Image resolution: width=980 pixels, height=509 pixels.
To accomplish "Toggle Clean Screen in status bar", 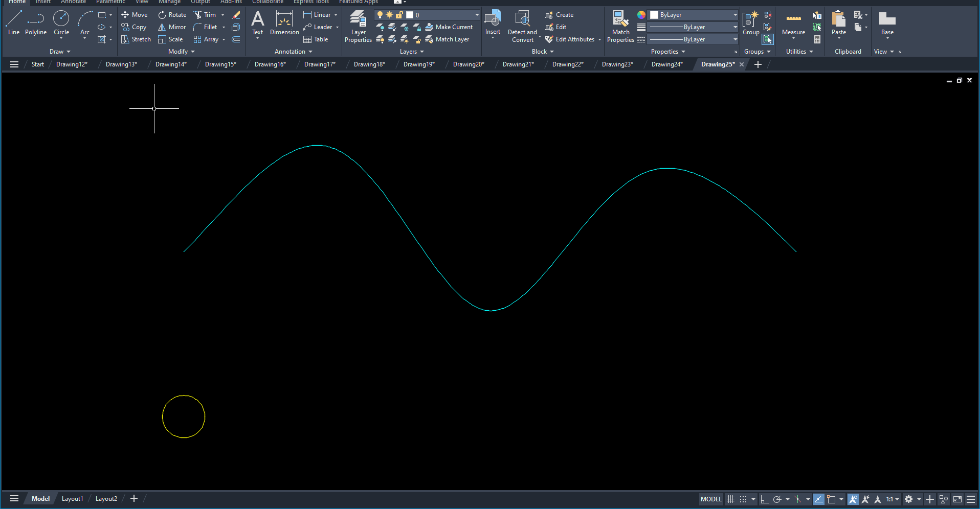I will [x=957, y=499].
